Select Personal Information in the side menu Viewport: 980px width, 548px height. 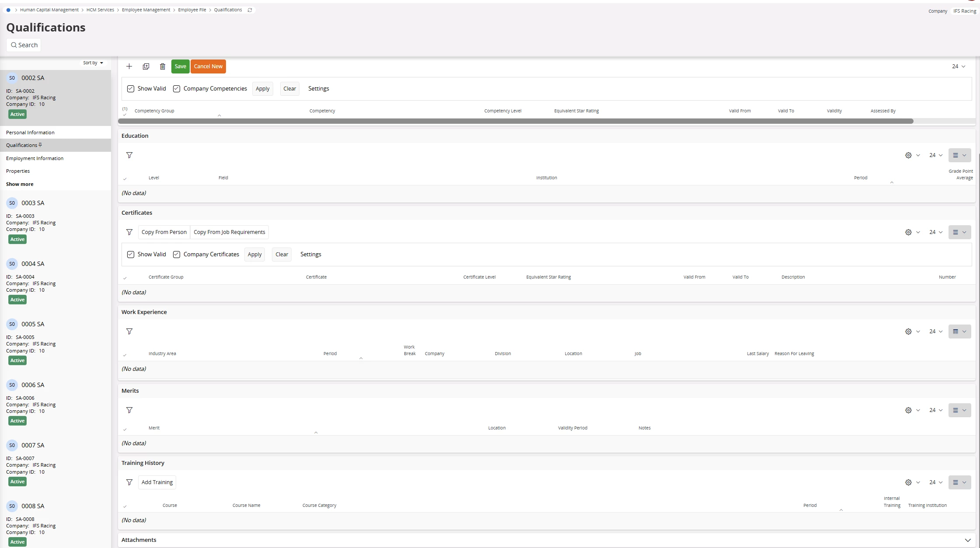[x=30, y=133]
